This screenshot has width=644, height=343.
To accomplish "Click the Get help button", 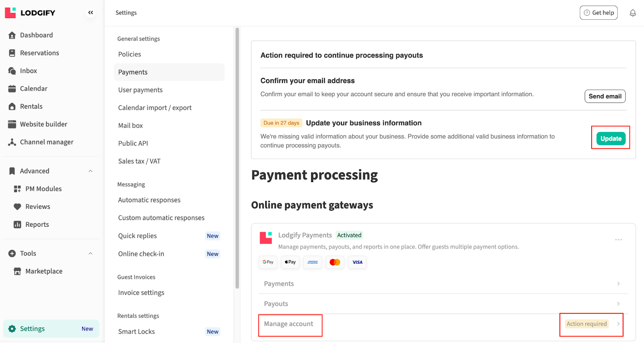I will coord(599,13).
